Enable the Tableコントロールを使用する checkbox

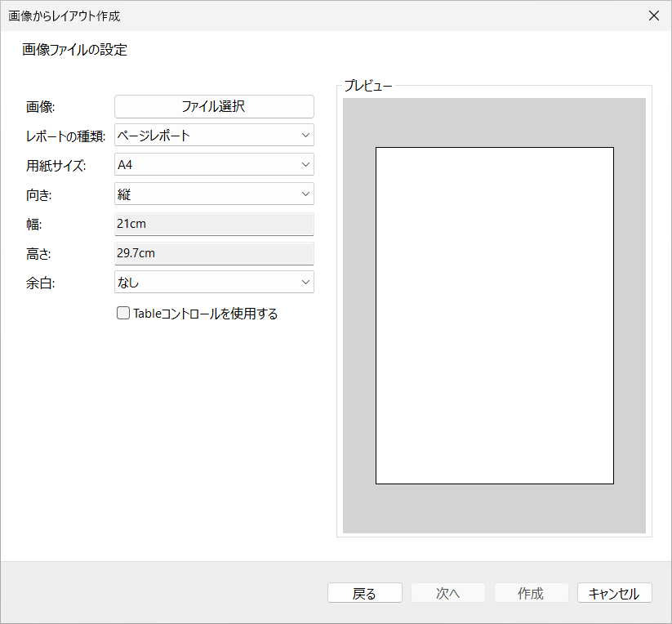point(122,313)
